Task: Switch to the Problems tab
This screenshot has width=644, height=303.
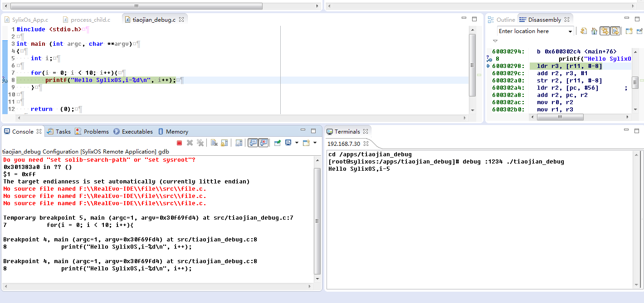Action: 92,131
